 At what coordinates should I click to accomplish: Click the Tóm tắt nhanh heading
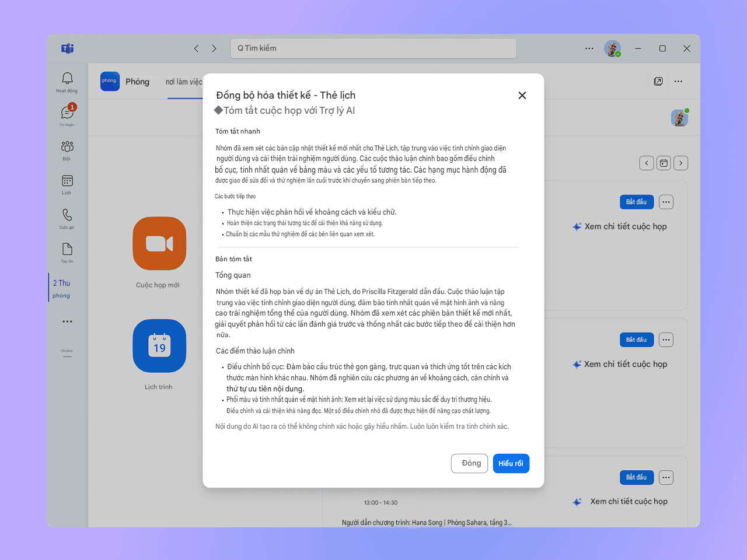[238, 131]
